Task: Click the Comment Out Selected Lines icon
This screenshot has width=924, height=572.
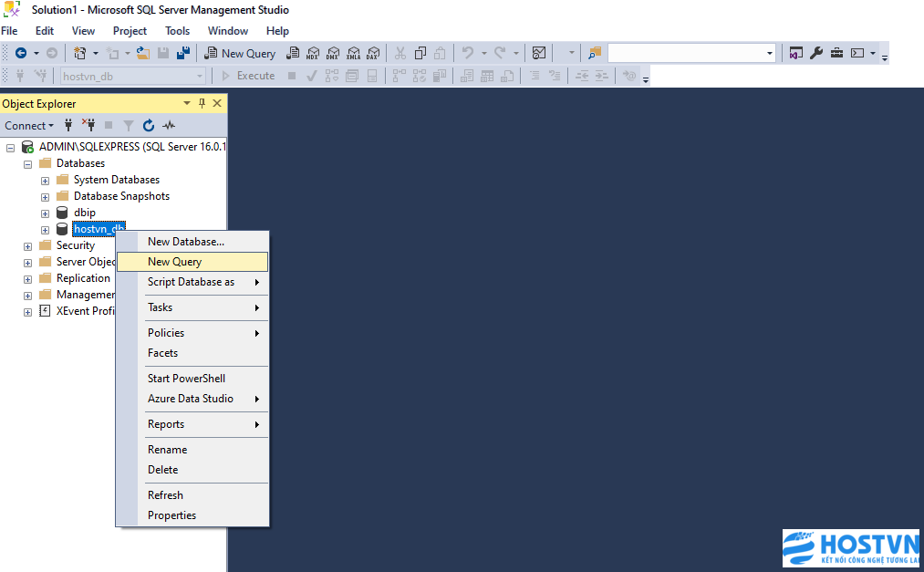Action: pyautogui.click(x=535, y=76)
